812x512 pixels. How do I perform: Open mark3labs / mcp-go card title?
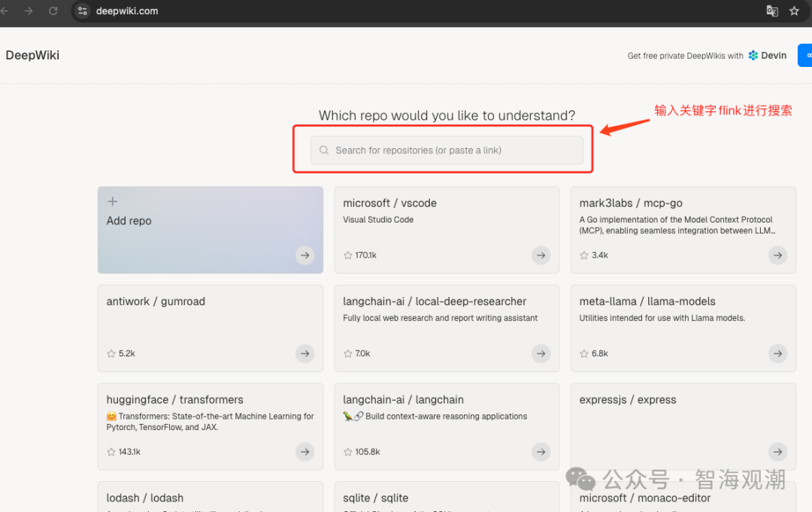[x=631, y=203]
